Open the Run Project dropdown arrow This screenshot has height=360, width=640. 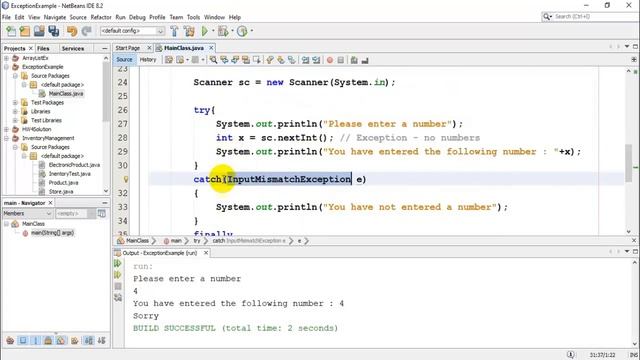[x=213, y=31]
